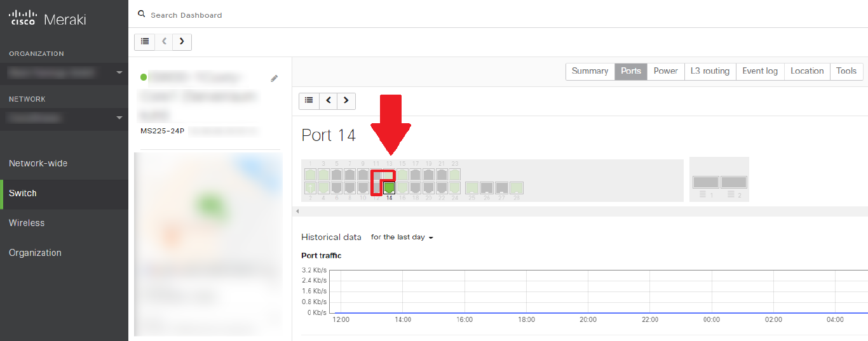Open Network-wide in the sidebar

tap(38, 163)
